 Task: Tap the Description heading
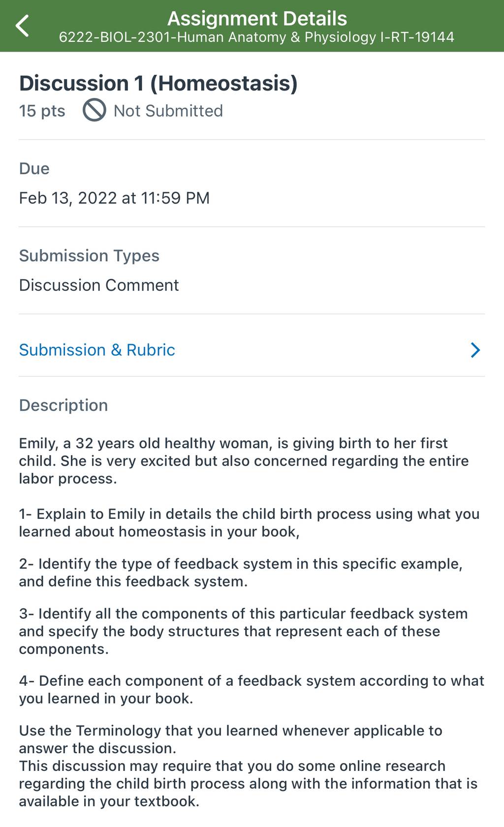[x=63, y=405]
